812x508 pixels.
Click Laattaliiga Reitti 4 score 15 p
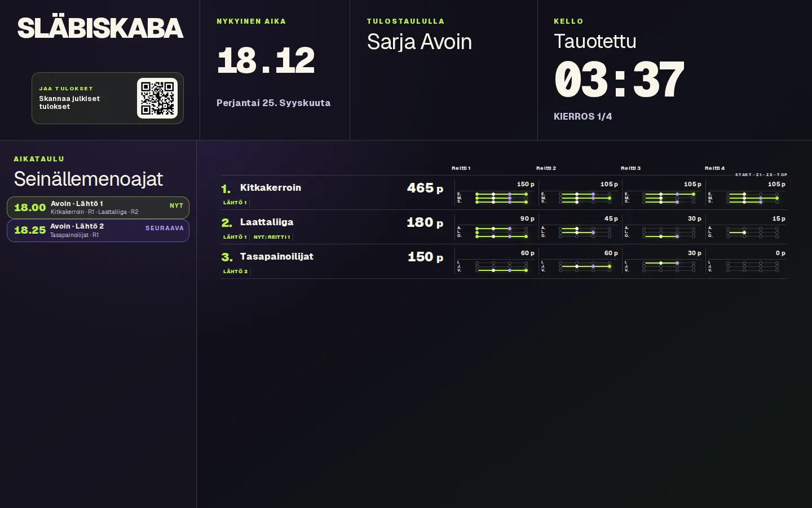(x=779, y=218)
